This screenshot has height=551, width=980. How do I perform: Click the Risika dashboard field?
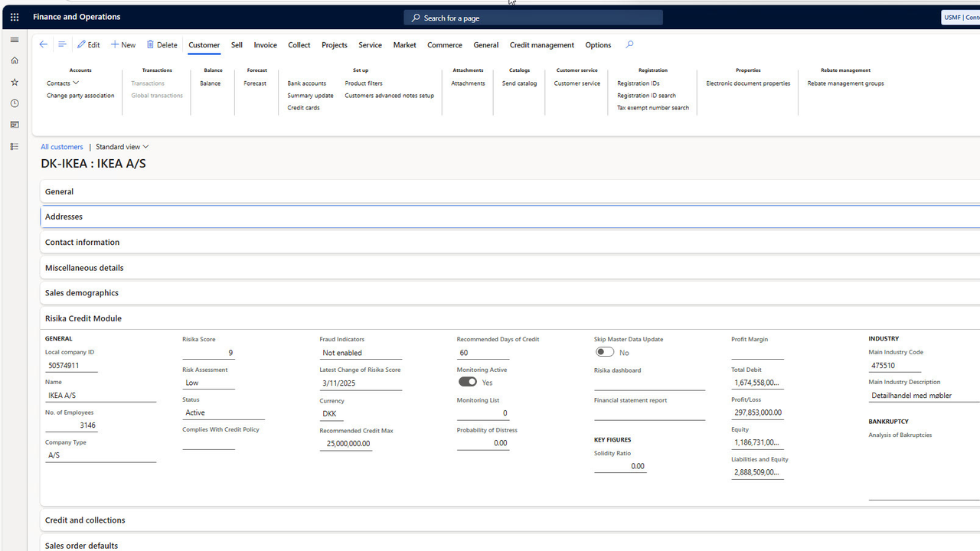649,383
